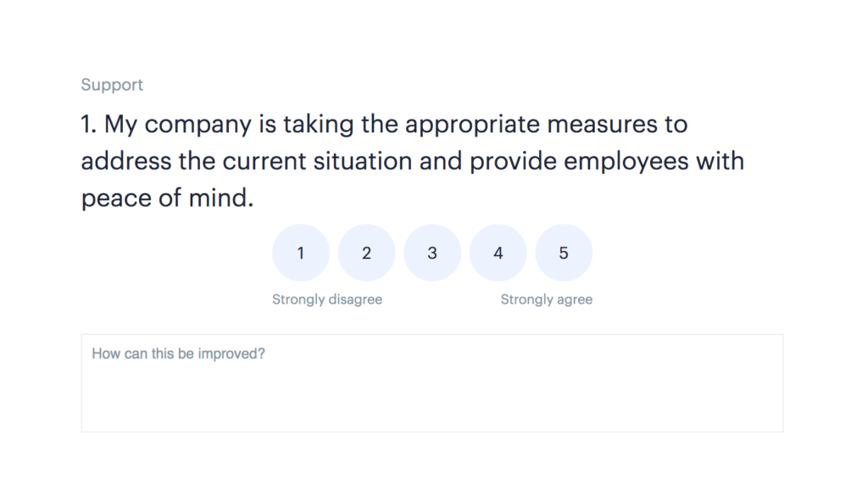Click the 'How can this be improved?' text box

(x=432, y=383)
